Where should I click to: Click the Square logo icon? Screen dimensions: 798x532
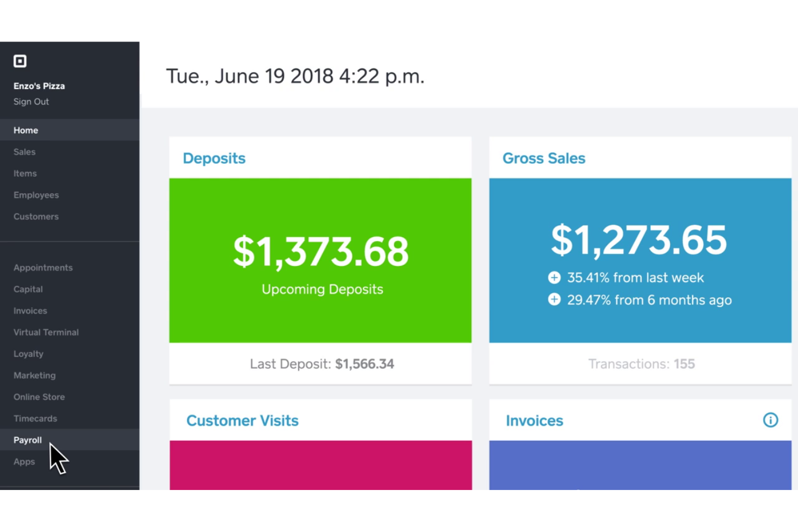coord(20,61)
